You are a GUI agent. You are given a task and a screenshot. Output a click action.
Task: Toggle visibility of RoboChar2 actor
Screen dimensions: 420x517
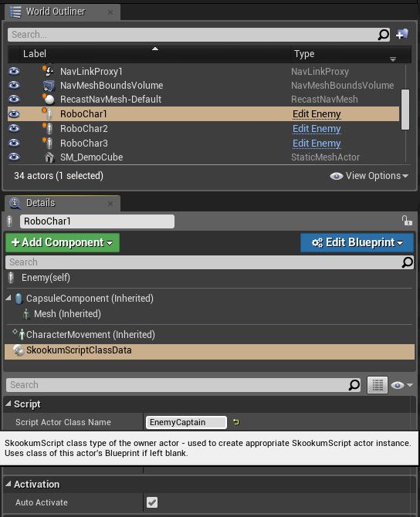tap(14, 128)
